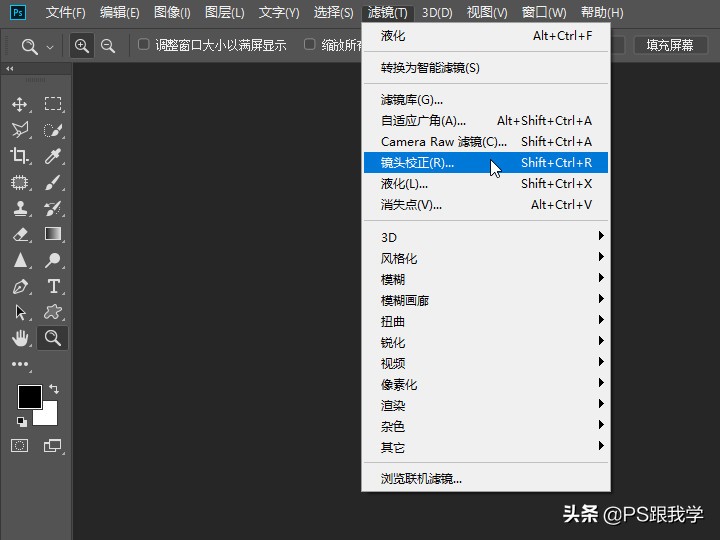This screenshot has width=720, height=540.
Task: Choose 液化(L)... filter
Action: tap(486, 184)
